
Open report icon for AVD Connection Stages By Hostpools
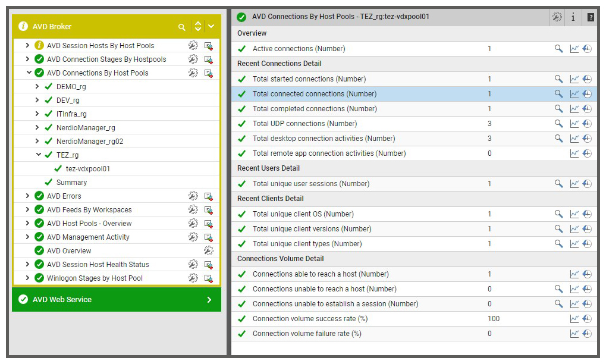(x=209, y=59)
